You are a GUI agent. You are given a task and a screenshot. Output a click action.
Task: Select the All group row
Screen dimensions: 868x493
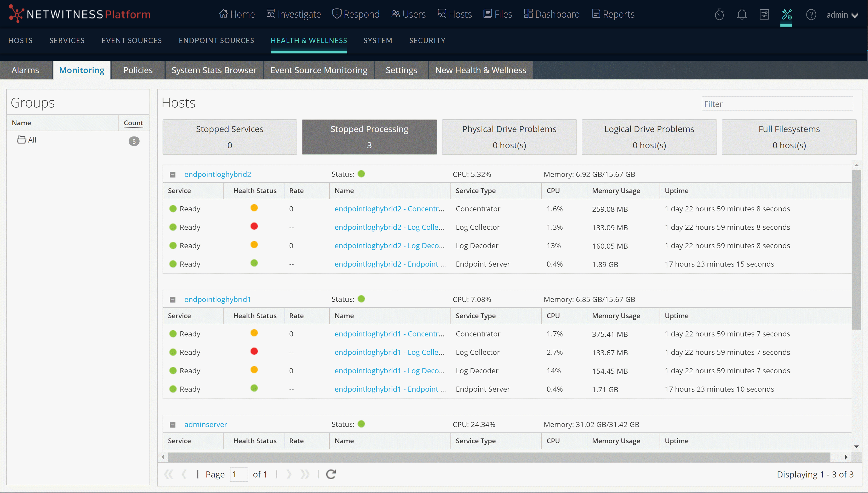click(x=78, y=140)
